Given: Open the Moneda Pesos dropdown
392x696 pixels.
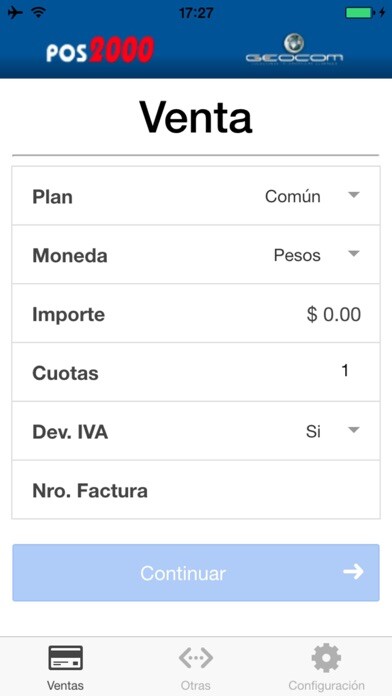Looking at the screenshot, I should 316,255.
